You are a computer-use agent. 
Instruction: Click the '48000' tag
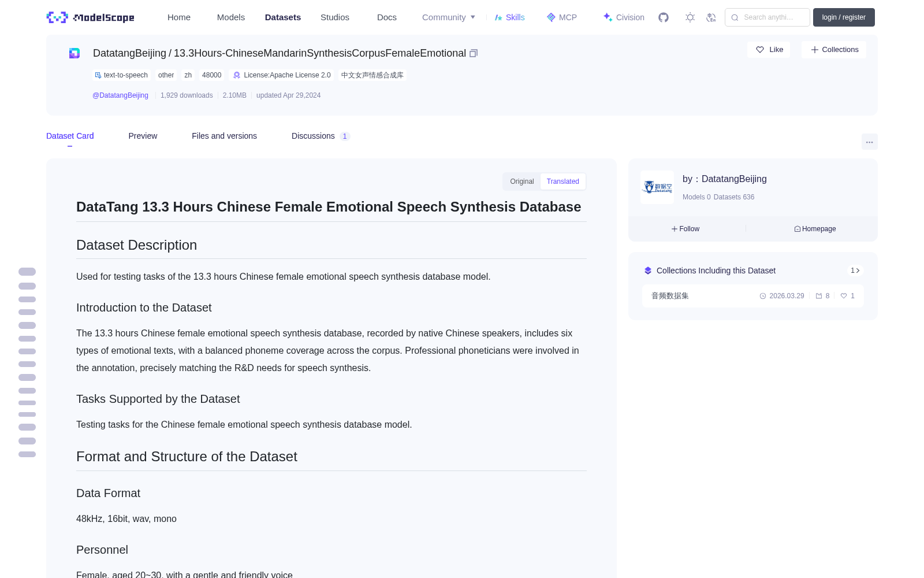point(211,75)
